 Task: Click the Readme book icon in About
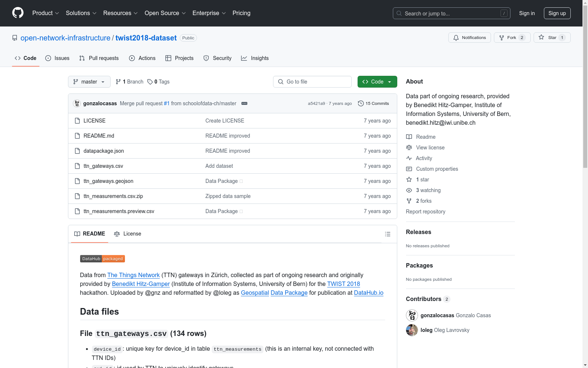409,137
